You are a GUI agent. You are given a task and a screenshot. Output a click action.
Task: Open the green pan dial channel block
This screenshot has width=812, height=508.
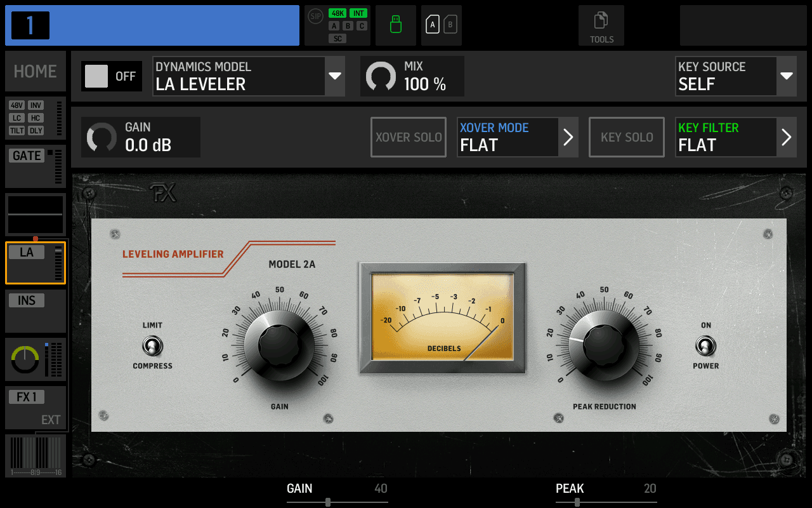pyautogui.click(x=36, y=359)
